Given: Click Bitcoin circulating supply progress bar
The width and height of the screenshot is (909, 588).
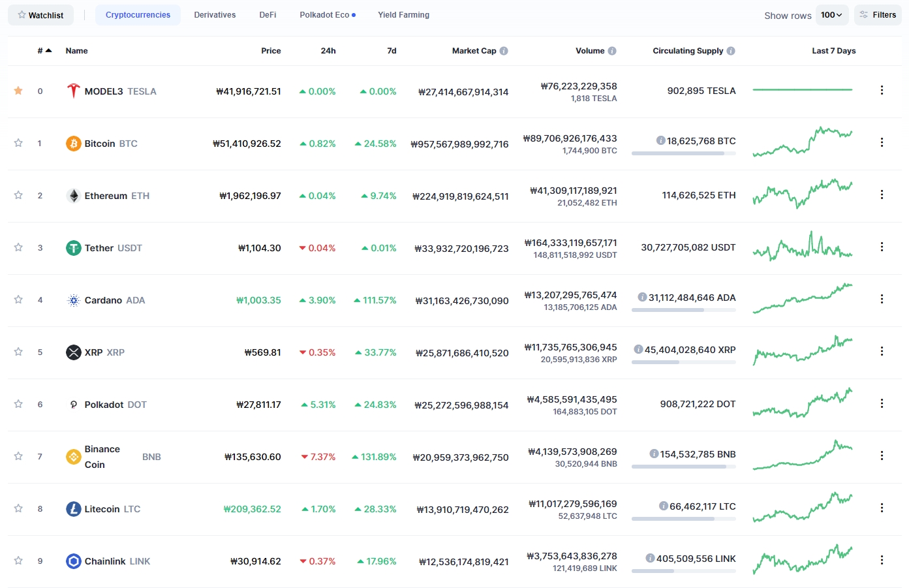Looking at the screenshot, I should [x=684, y=153].
